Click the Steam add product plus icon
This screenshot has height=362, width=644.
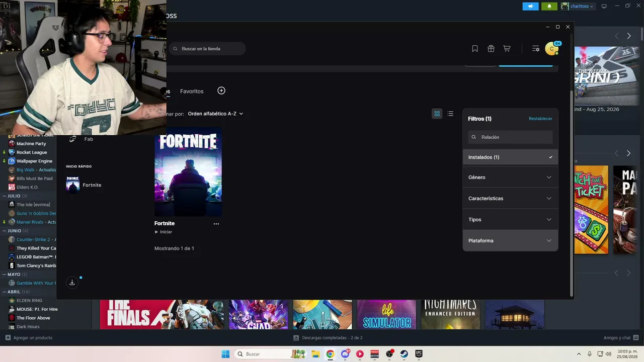coord(8,337)
